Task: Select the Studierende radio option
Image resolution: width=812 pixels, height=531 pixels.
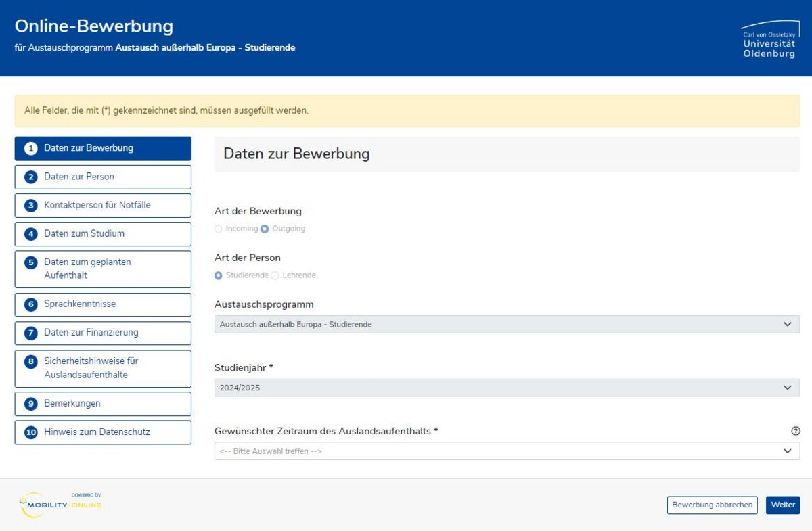Action: click(x=219, y=275)
